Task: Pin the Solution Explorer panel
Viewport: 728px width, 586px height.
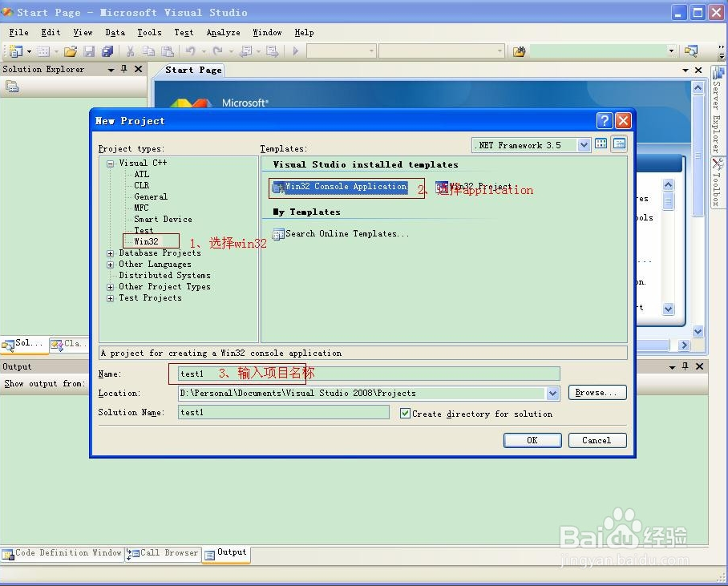Action: pos(124,69)
